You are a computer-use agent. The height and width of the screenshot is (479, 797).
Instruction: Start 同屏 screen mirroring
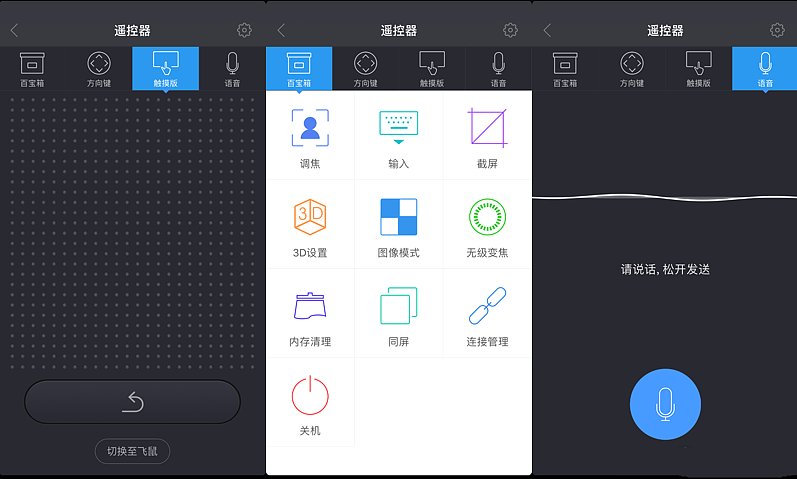pyautogui.click(x=398, y=314)
